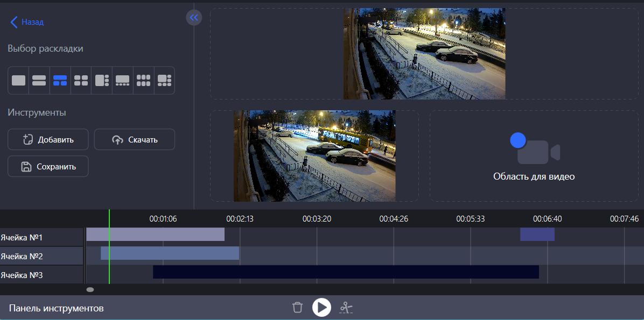This screenshot has height=320, width=644.
Task: Choose the large top with four bottom layout
Action: [123, 81]
